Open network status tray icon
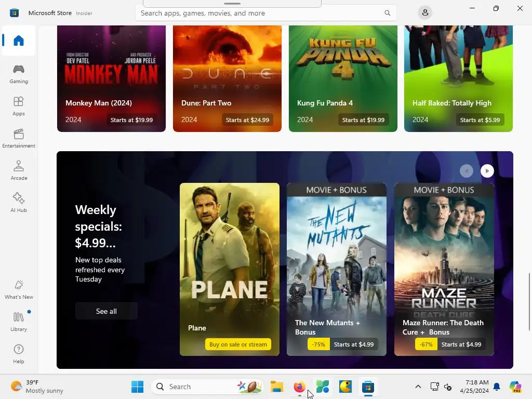The image size is (532, 399). pyautogui.click(x=434, y=387)
